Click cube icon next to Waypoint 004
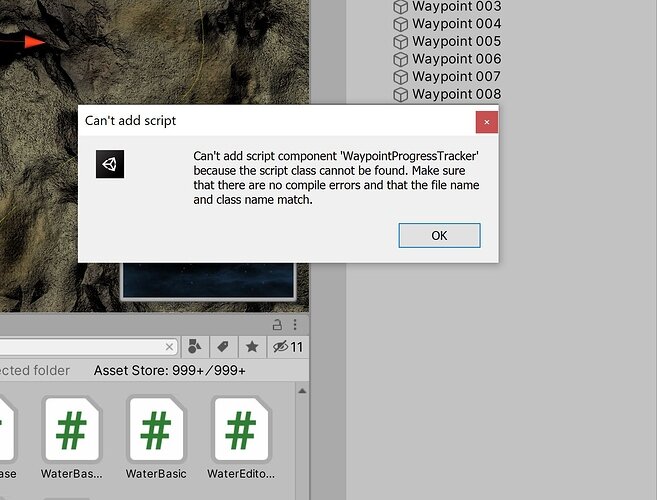Viewport: 657px width, 500px height. pyautogui.click(x=401, y=24)
